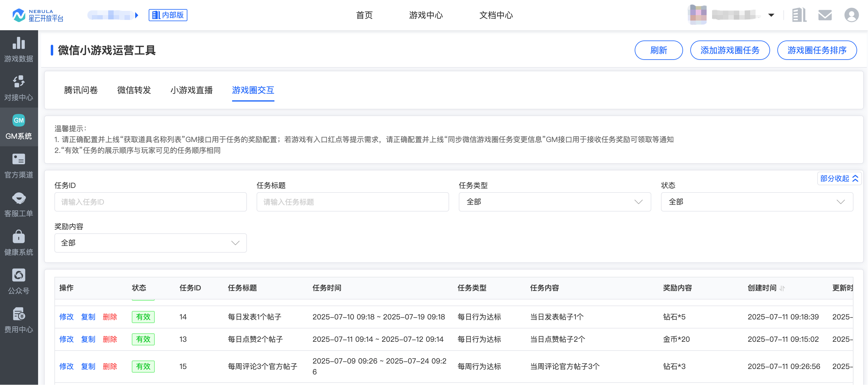Click reward cell 钻石*5
The image size is (868, 385).
click(674, 317)
